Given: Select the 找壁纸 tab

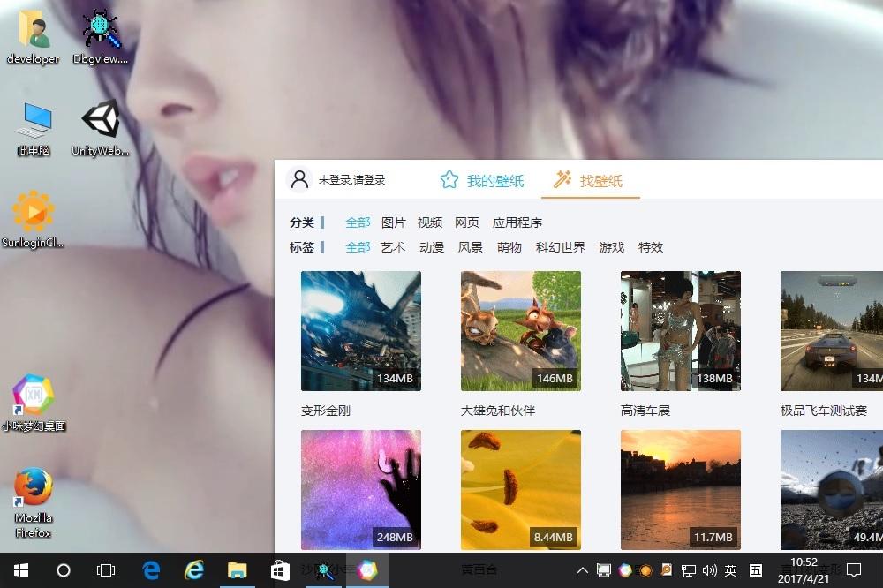Looking at the screenshot, I should [589, 181].
